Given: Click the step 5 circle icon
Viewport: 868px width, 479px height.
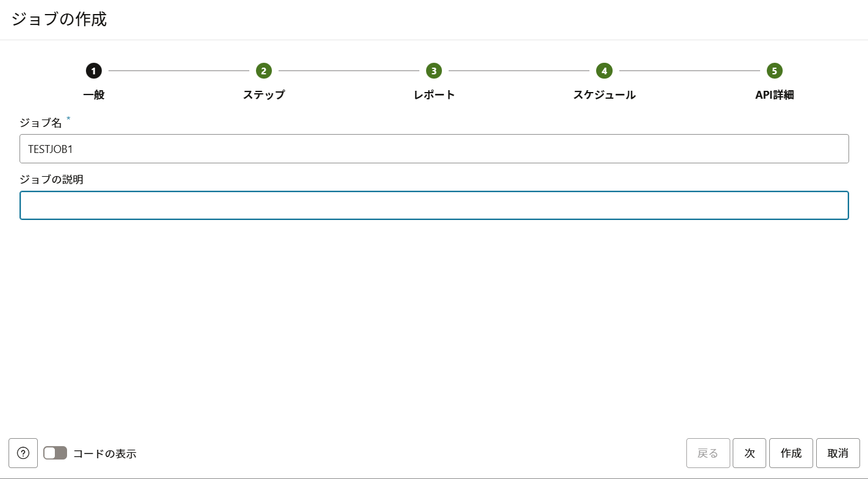Looking at the screenshot, I should (x=774, y=71).
